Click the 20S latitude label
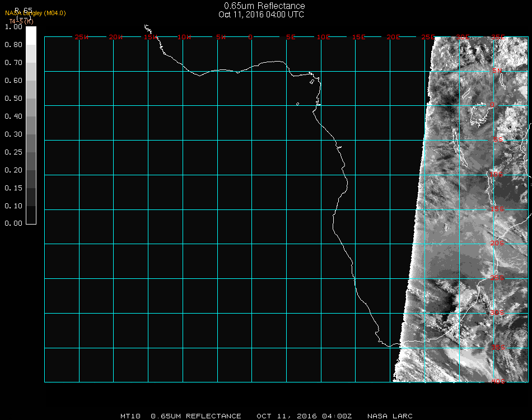This screenshot has width=532, height=420. coord(497,243)
